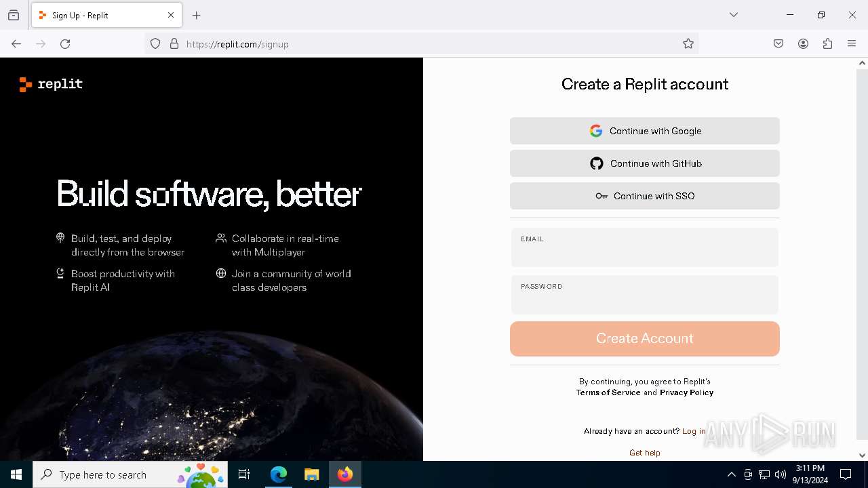
Task: Open a new tab with plus
Action: pos(197,15)
